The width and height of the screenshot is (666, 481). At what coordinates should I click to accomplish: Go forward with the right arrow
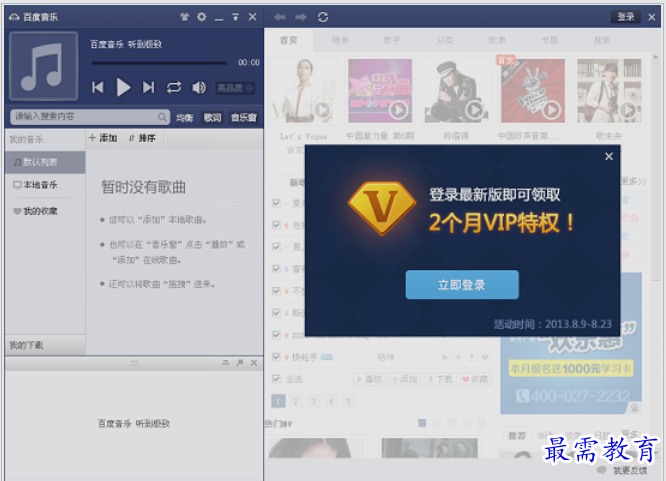pos(301,17)
